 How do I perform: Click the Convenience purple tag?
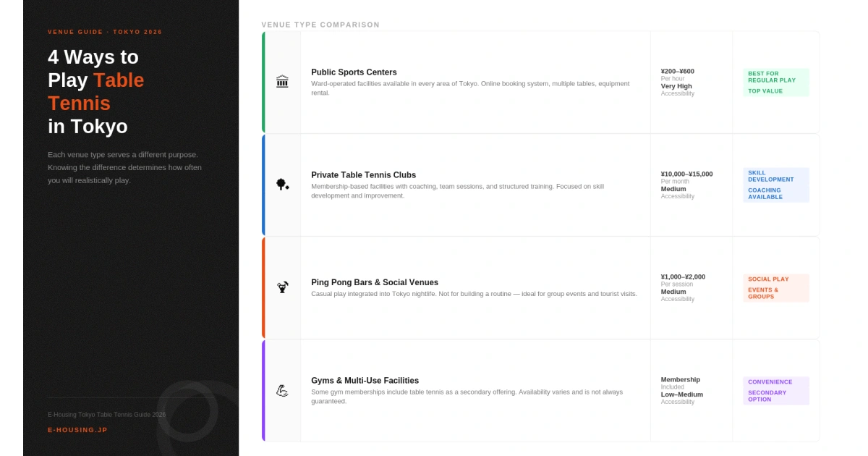click(x=770, y=382)
